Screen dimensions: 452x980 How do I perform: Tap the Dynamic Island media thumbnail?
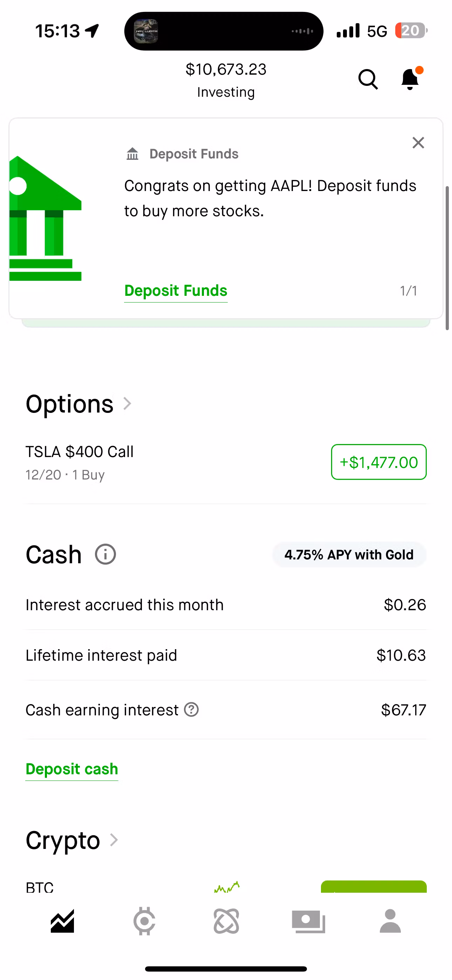[146, 31]
